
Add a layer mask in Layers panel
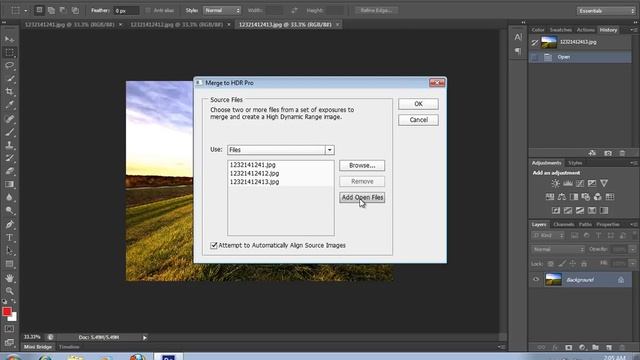click(x=569, y=347)
